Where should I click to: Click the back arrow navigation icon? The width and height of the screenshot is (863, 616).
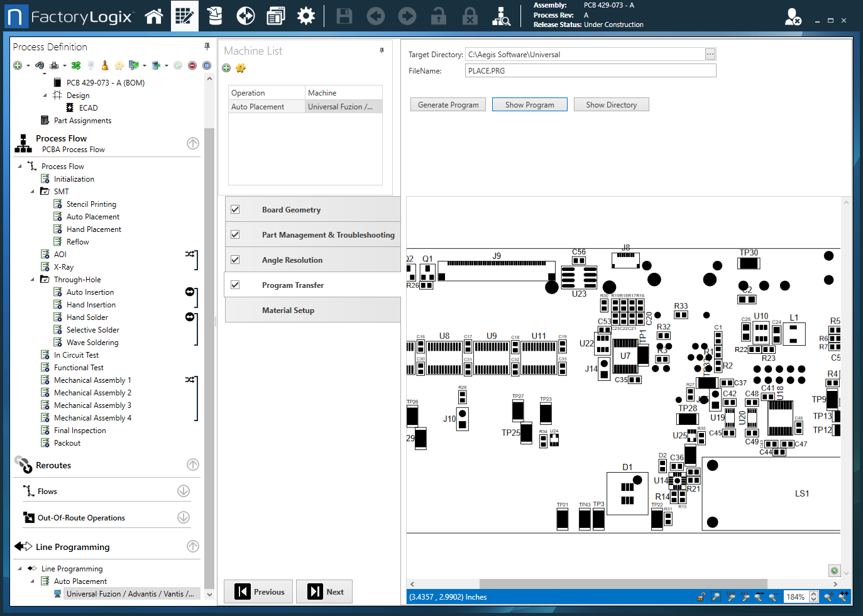[x=376, y=16]
